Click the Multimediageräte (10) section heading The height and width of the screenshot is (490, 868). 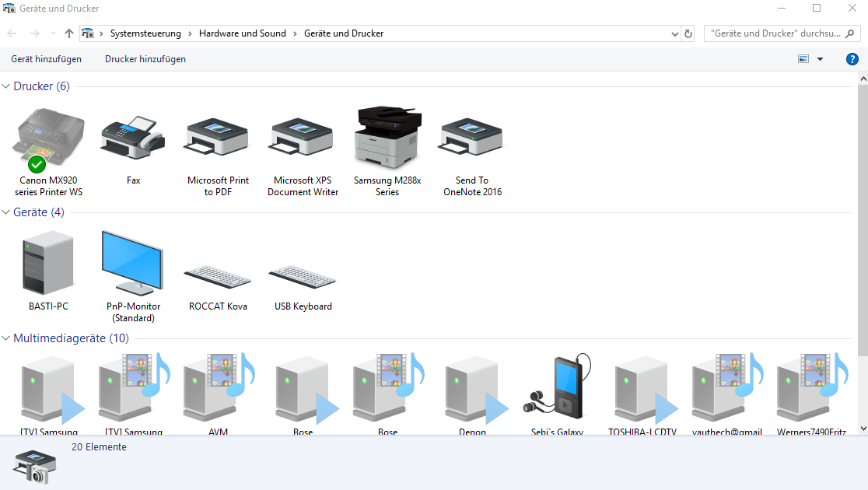coord(71,338)
